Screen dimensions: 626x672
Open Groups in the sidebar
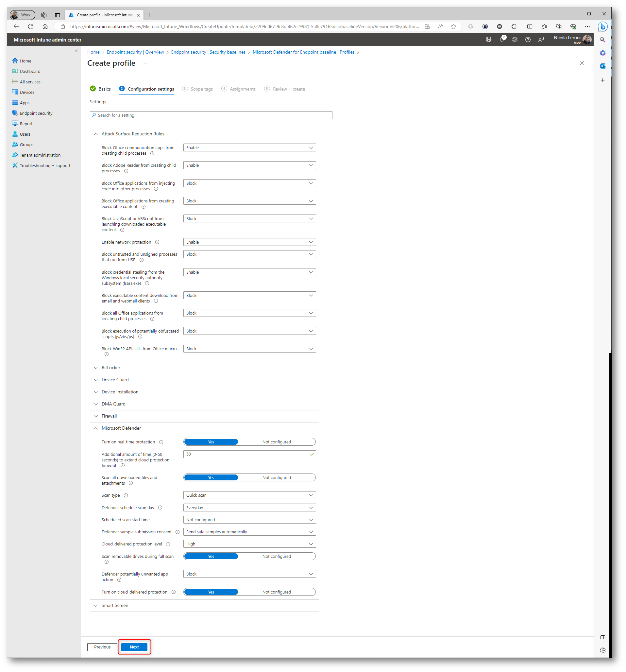26,145
